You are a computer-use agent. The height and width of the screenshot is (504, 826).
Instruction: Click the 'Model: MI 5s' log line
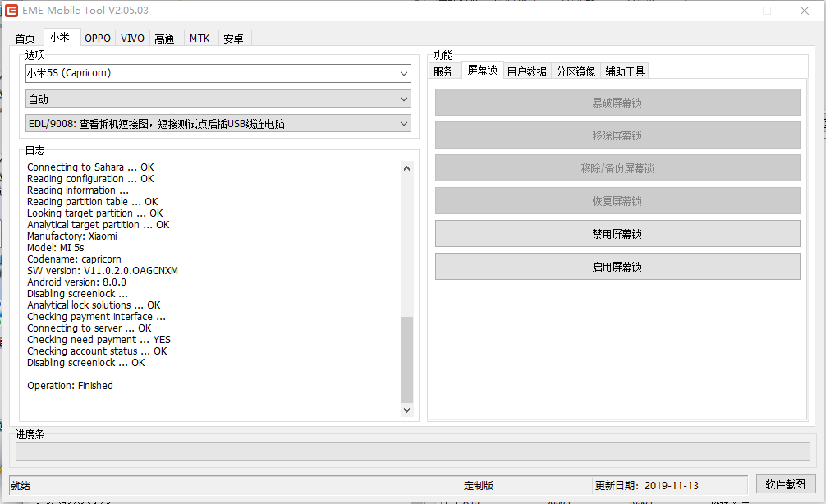click(x=55, y=248)
